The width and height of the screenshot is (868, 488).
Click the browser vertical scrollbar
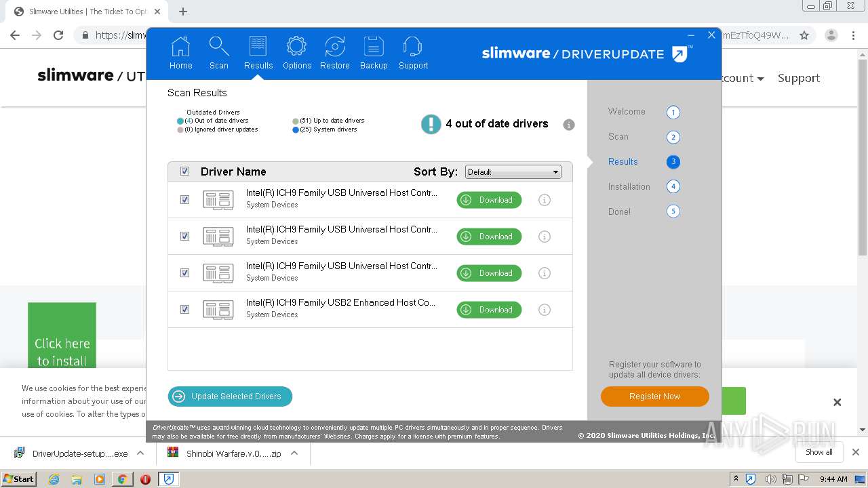pyautogui.click(x=863, y=156)
